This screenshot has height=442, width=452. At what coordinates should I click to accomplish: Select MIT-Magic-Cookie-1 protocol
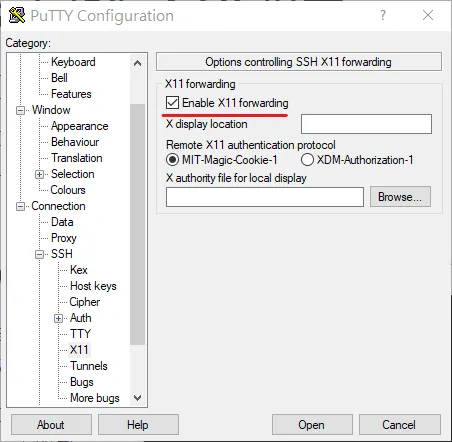pyautogui.click(x=172, y=160)
